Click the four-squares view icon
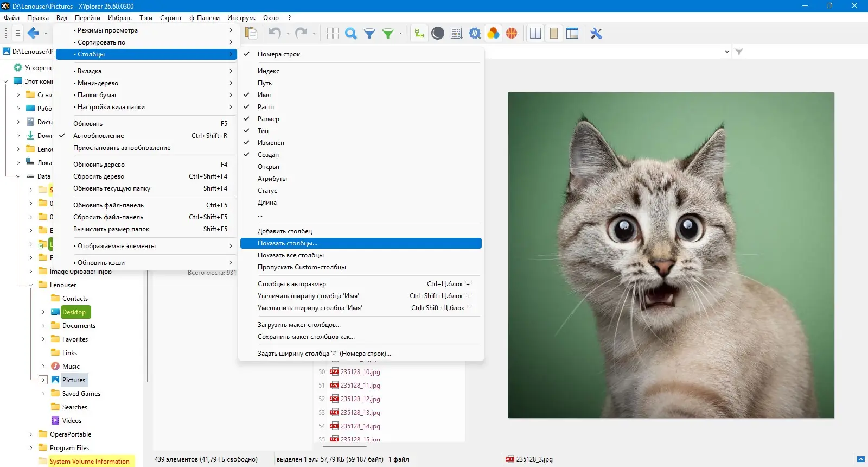The width and height of the screenshot is (868, 467). [x=333, y=34]
